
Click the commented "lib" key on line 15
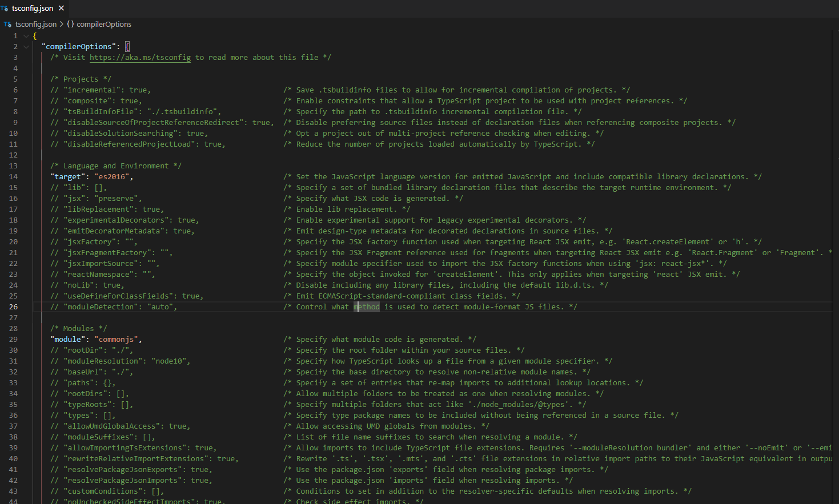pyautogui.click(x=74, y=188)
